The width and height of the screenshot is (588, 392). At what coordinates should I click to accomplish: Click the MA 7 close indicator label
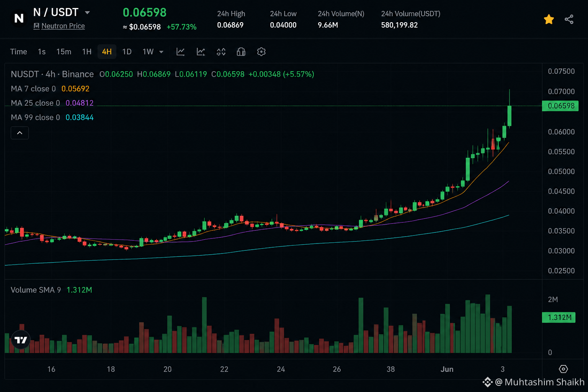(33, 89)
